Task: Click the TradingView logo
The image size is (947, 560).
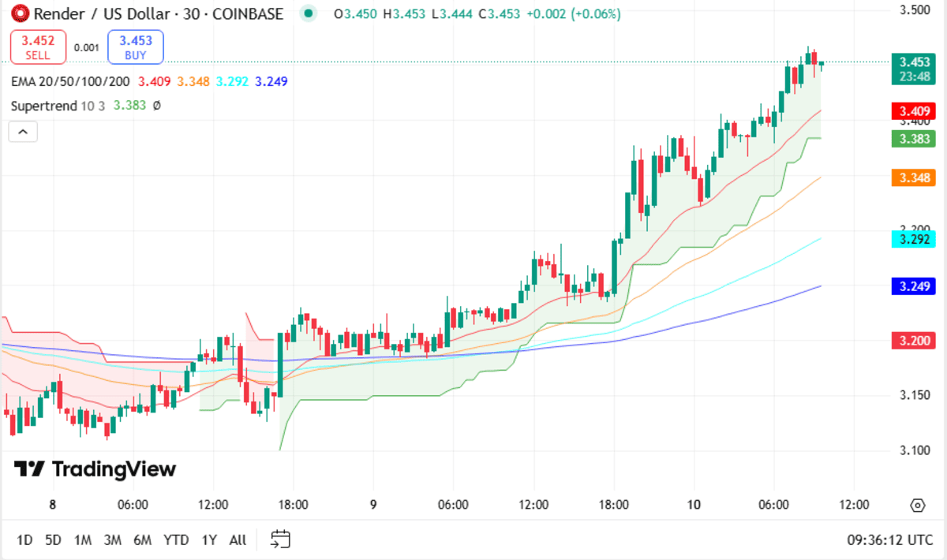Action: [95, 469]
